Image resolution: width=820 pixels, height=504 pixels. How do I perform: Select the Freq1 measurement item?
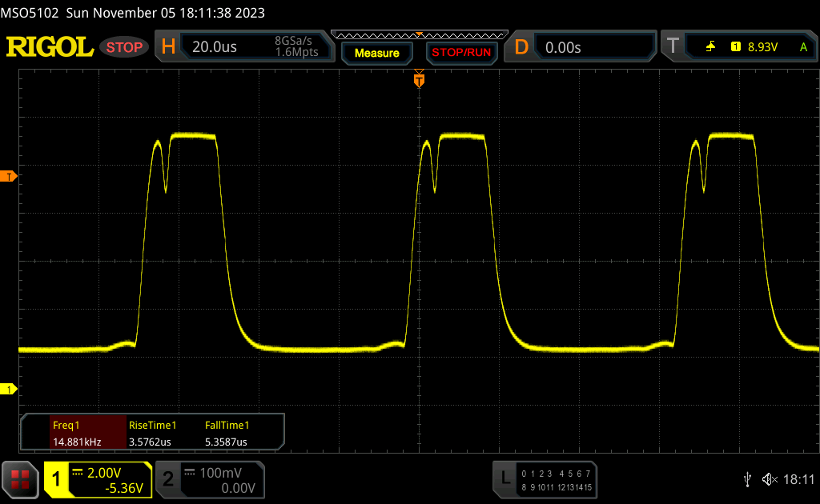tap(66, 425)
